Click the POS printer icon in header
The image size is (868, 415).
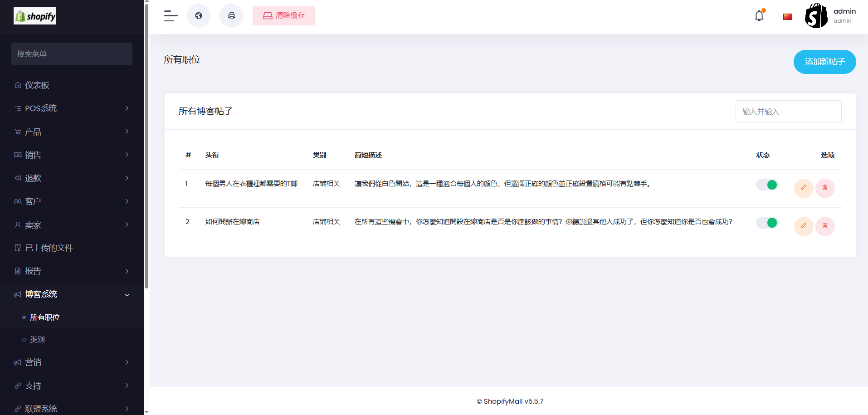pos(231,16)
